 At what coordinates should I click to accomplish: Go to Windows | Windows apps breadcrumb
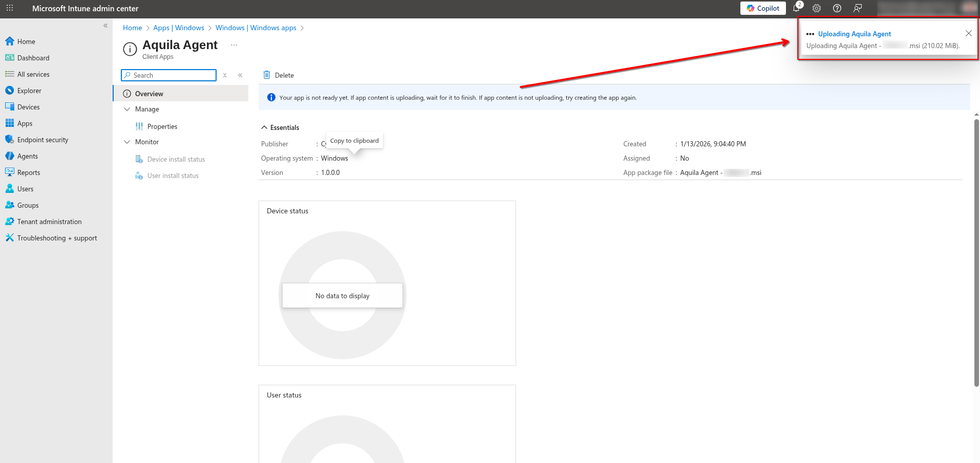click(255, 28)
